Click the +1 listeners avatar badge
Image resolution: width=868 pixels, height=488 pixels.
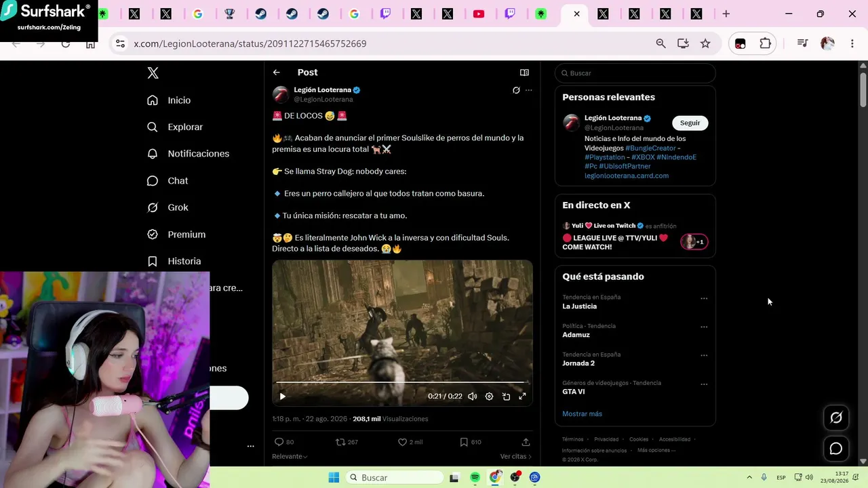point(694,242)
